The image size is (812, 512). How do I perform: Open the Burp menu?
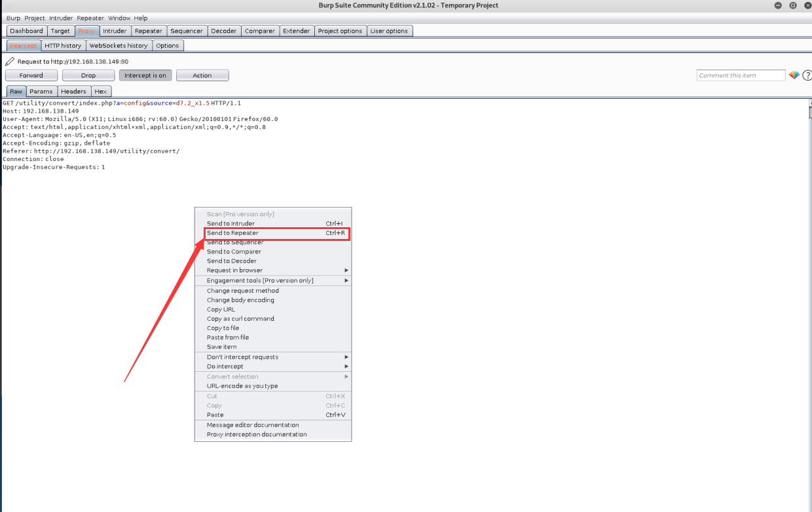[13, 18]
